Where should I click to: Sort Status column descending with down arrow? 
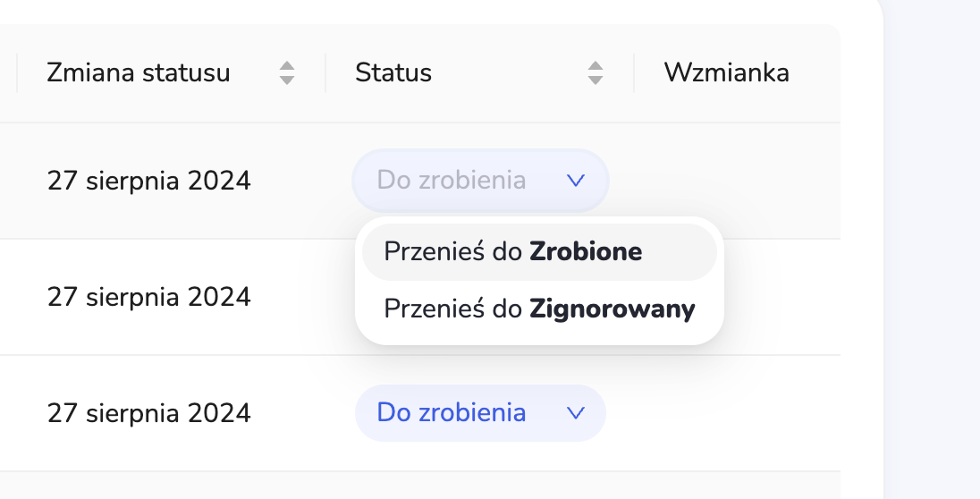pos(596,80)
